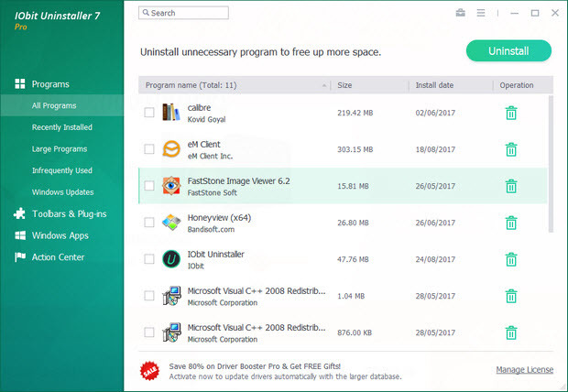Check the box for the 876.00 KB Visual C++ entry
The height and width of the screenshot is (392, 568).
coord(149,332)
